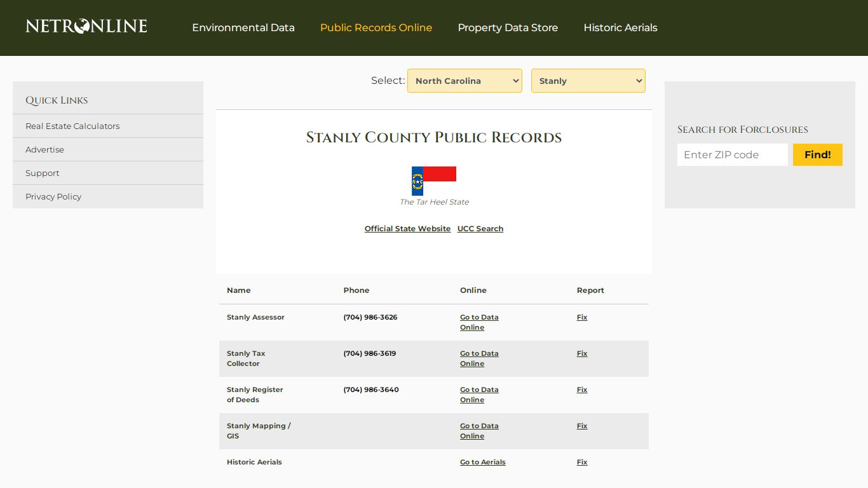The image size is (868, 488).
Task: Click the North Carolina state flag image
Action: pyautogui.click(x=434, y=180)
